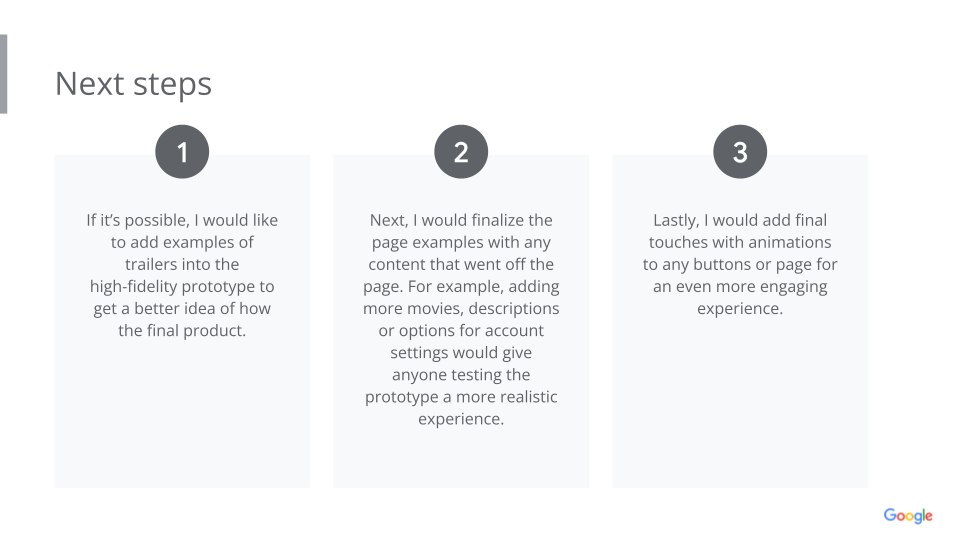
Task: Click the paragraph starting 'Next, I would finalize'
Action: [x=461, y=319]
